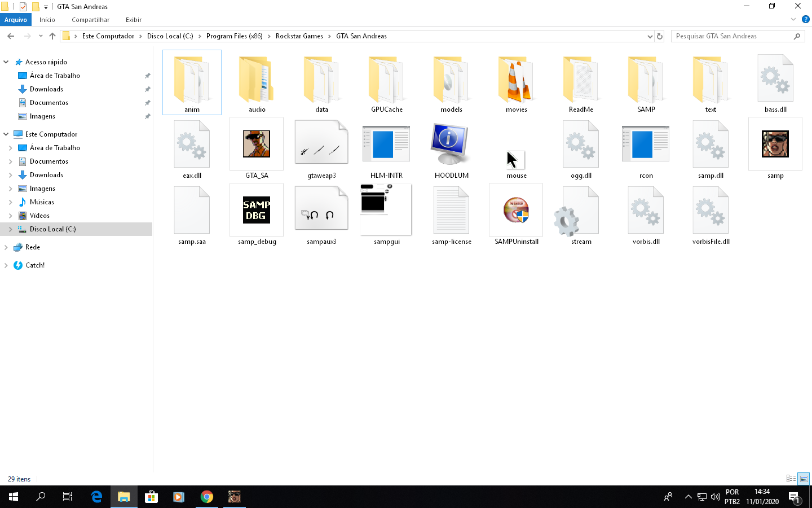Viewport: 812px width, 508px height.
Task: Switch to the Início ribbon tab
Action: [x=47, y=20]
